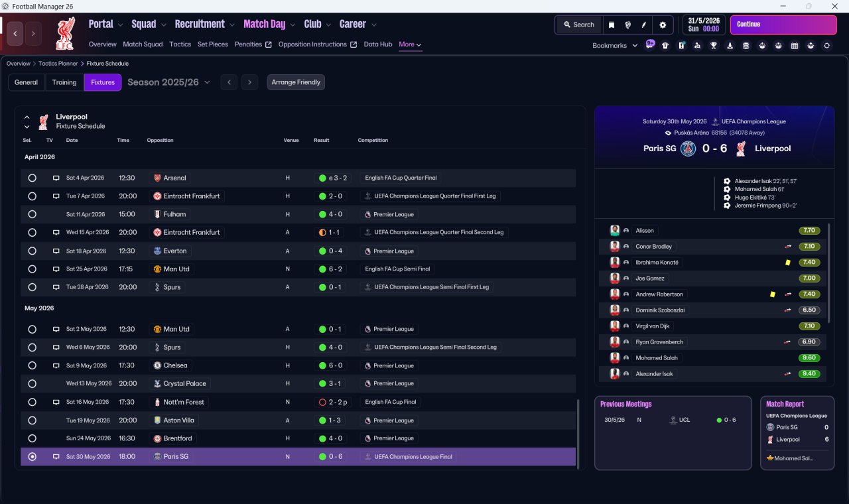Open the trophy bookmark icon
The height and width of the screenshot is (504, 849).
[714, 46]
